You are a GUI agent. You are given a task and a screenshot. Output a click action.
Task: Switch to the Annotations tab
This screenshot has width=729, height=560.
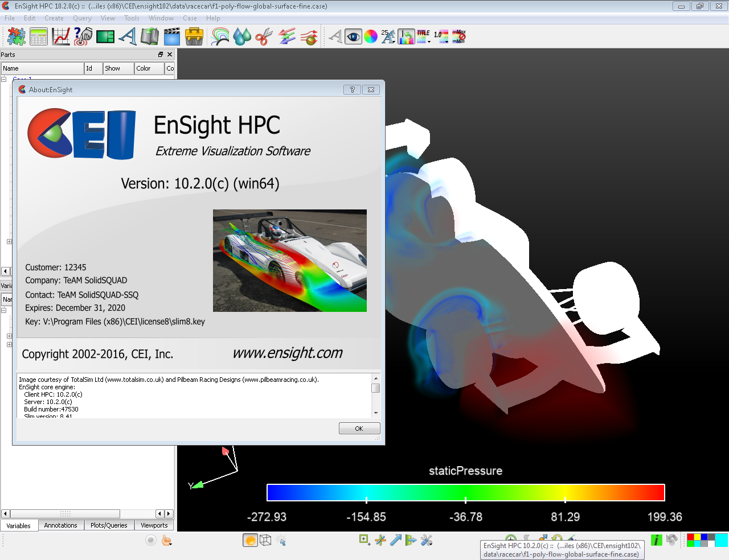point(60,525)
